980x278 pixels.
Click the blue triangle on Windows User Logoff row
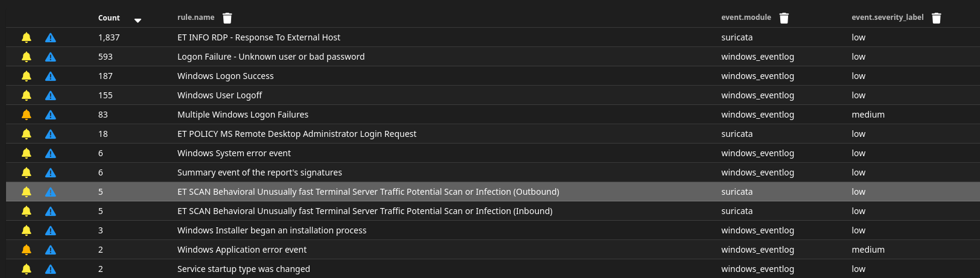tap(51, 95)
